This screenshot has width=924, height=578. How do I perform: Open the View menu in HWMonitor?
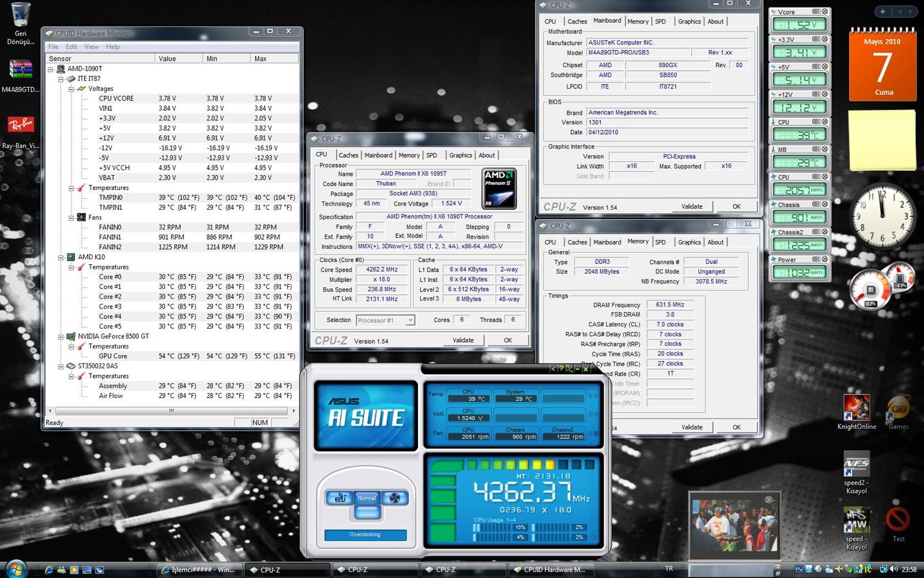pos(91,47)
